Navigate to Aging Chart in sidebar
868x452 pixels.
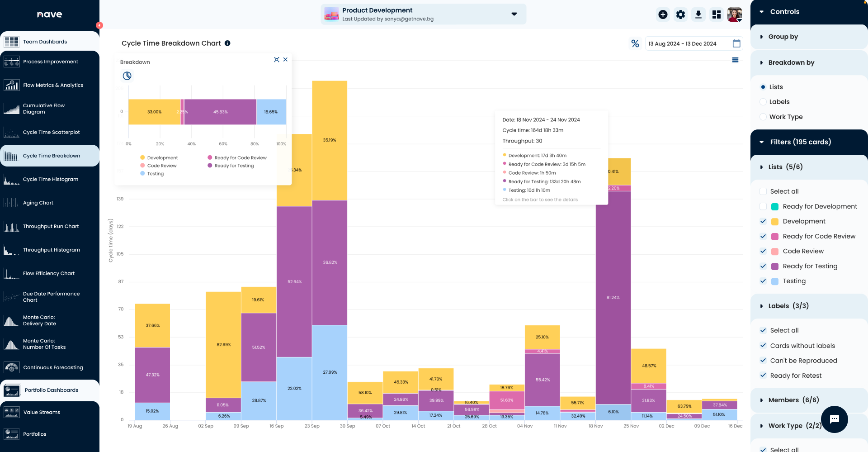point(38,203)
